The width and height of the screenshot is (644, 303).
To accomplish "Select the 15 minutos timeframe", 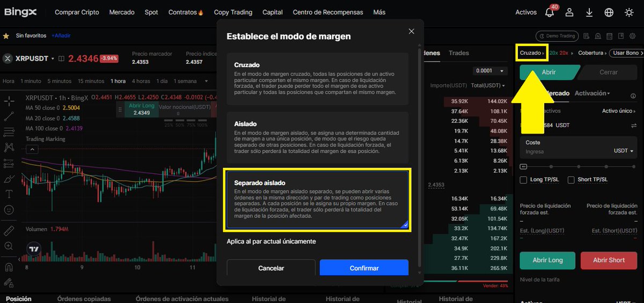I will 91,81.
